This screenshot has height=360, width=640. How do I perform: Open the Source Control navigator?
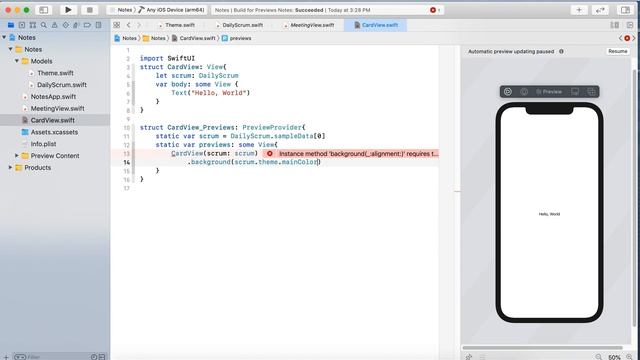coord(22,25)
